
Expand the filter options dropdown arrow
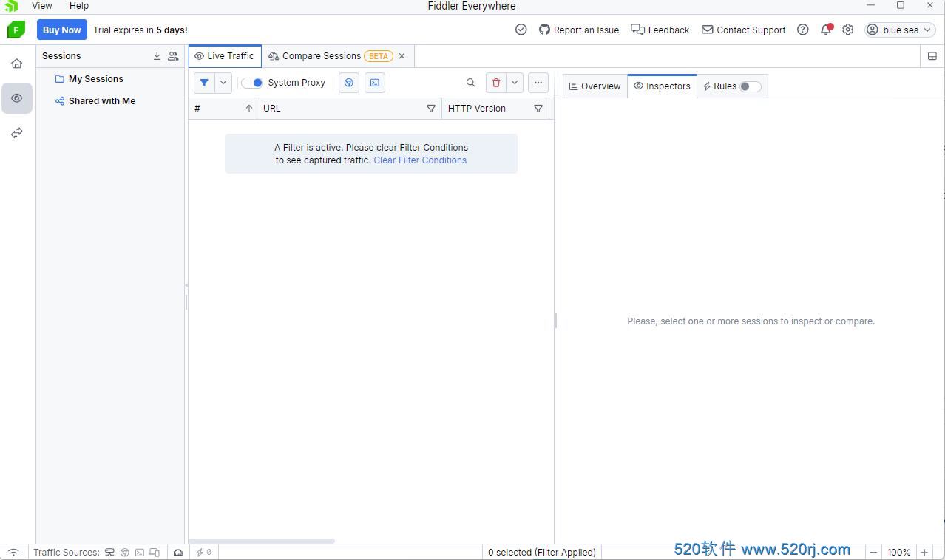point(223,83)
